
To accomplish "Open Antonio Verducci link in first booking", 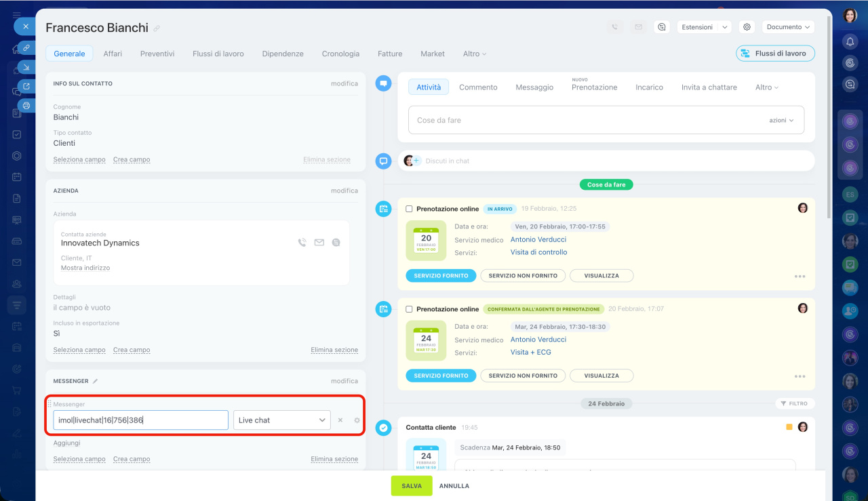I will tap(538, 239).
